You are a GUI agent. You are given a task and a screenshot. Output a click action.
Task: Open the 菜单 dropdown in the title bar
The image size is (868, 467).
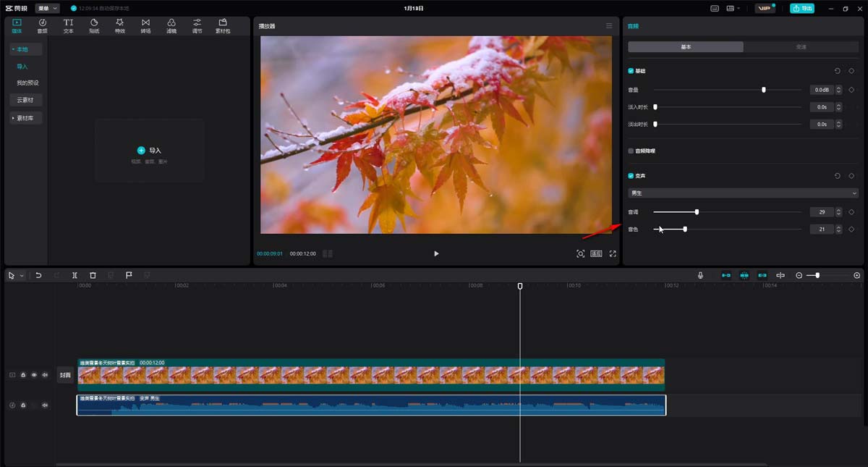click(48, 8)
